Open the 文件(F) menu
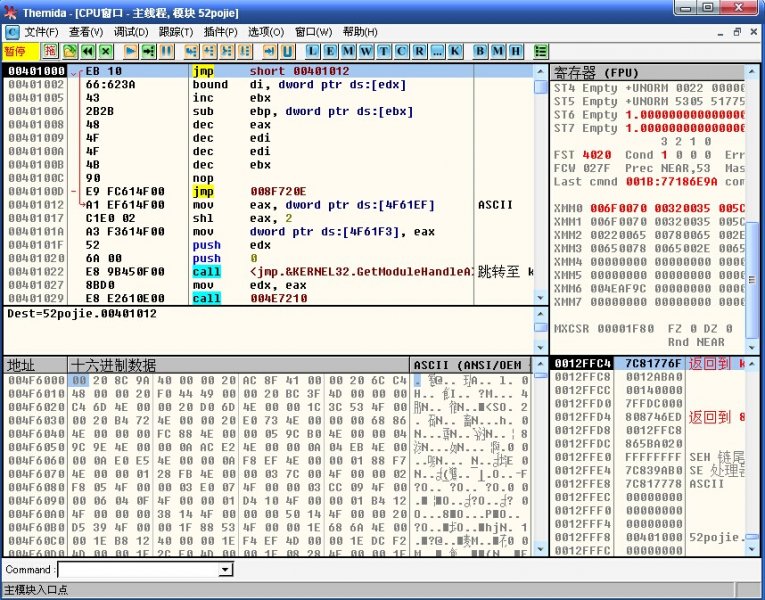This screenshot has height=600, width=765. tap(41, 32)
